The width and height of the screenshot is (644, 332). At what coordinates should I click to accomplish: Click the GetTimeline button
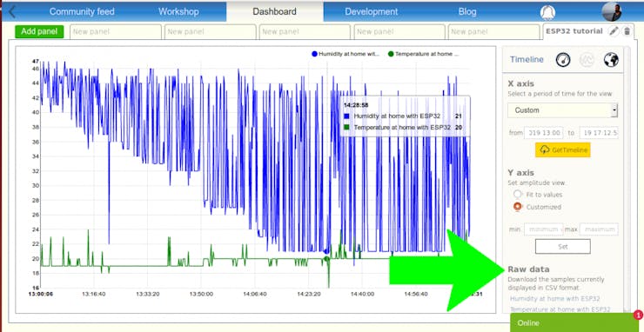pos(563,149)
